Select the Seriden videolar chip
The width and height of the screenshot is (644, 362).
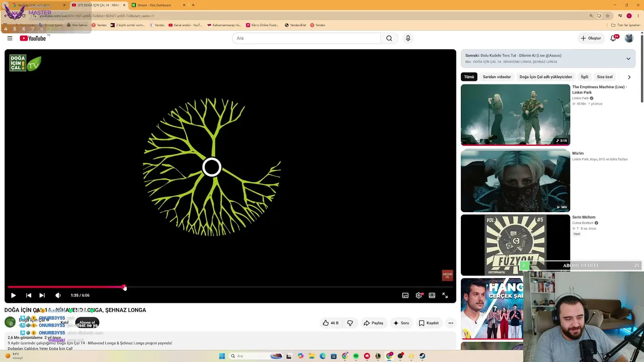[497, 77]
